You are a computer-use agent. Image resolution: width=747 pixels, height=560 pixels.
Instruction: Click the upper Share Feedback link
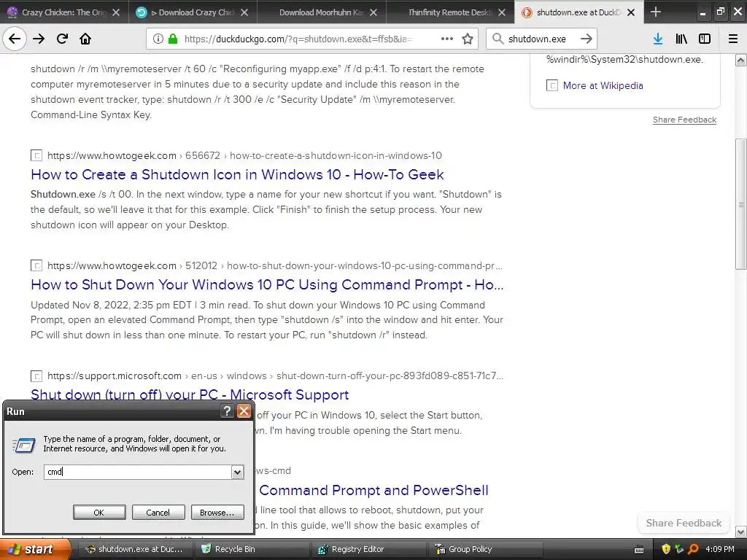pyautogui.click(x=684, y=120)
